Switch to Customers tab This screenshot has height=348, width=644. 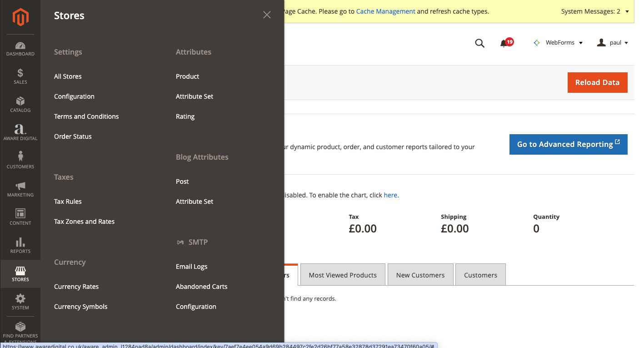pyautogui.click(x=480, y=275)
